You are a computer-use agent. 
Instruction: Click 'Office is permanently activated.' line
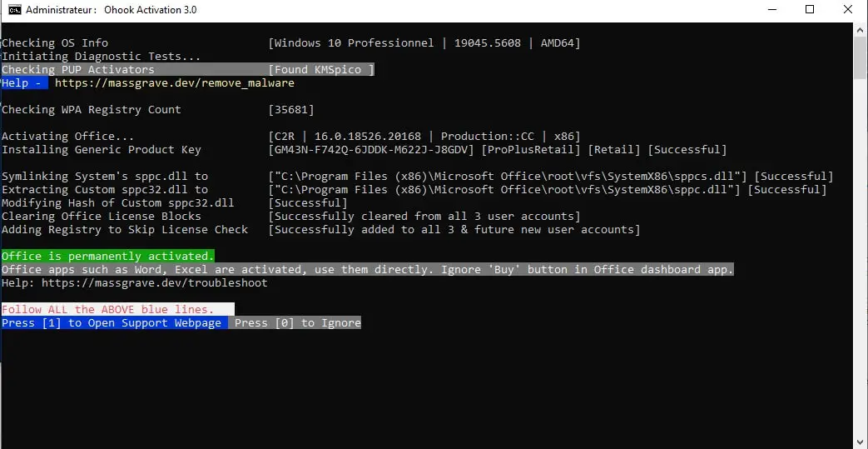(107, 256)
